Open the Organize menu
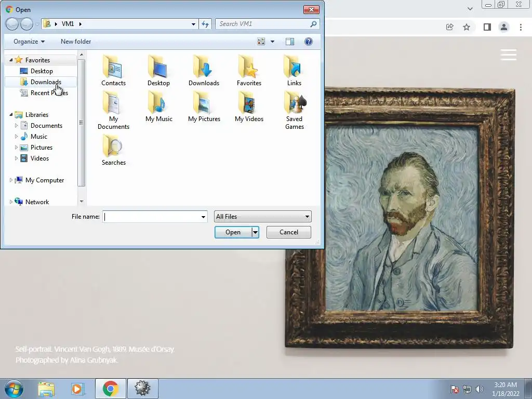532x399 pixels. coord(29,42)
